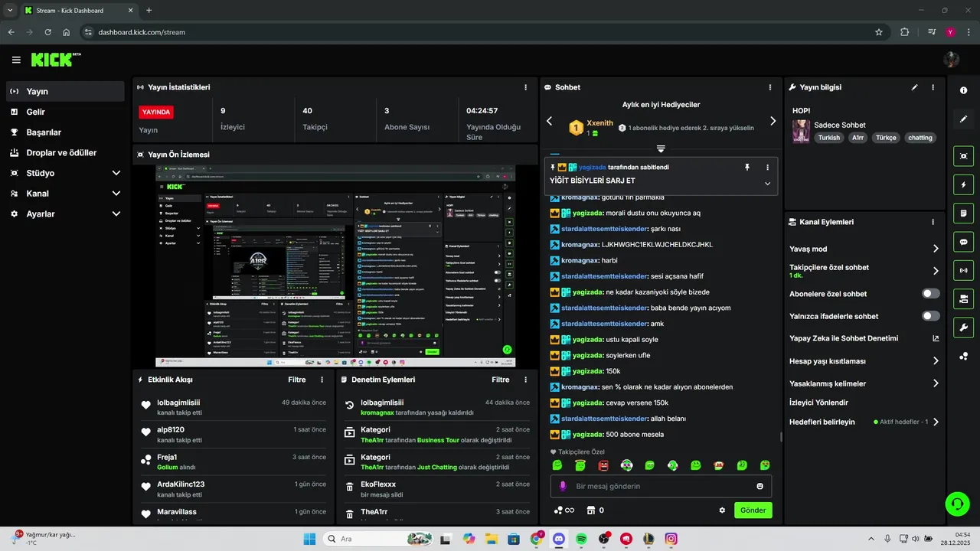Toggle the wrench widget in the right sidebar
980x551 pixels.
964,328
